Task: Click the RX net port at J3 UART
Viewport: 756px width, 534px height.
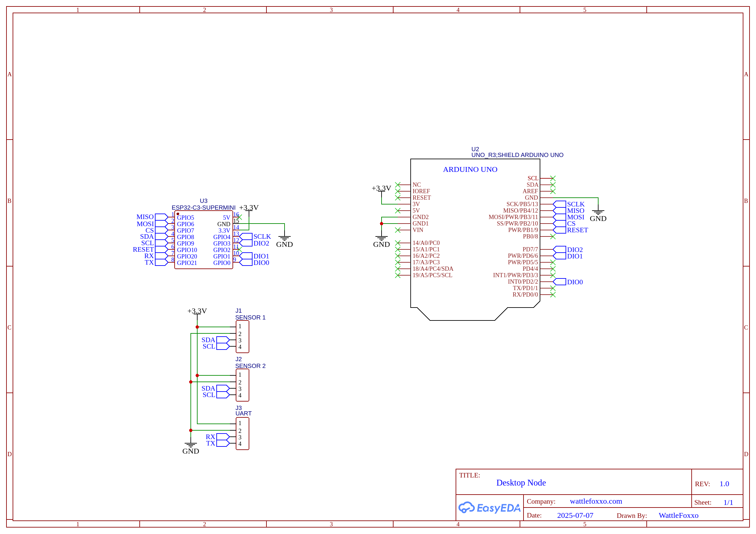Action: (222, 437)
